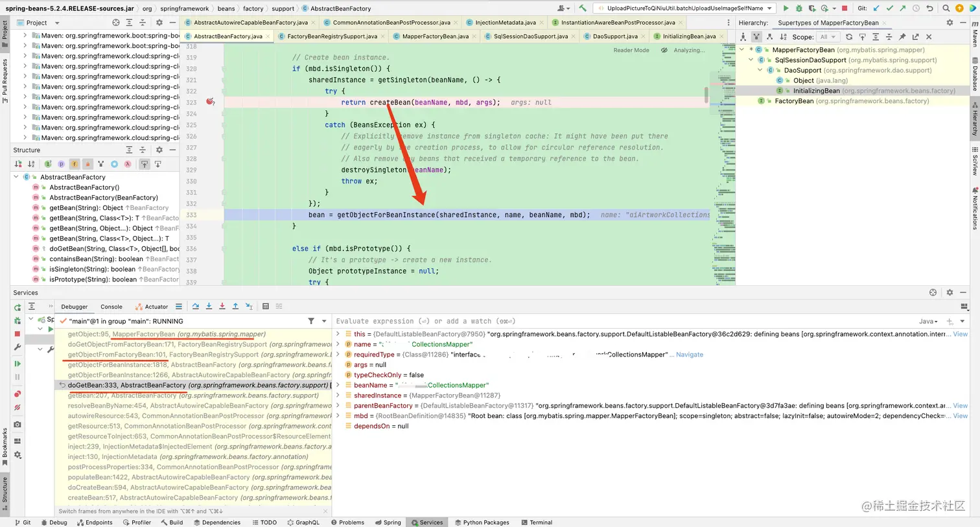Toggle Supertypes Hierarchy view button
Image resolution: width=980 pixels, height=527 pixels.
pos(756,37)
